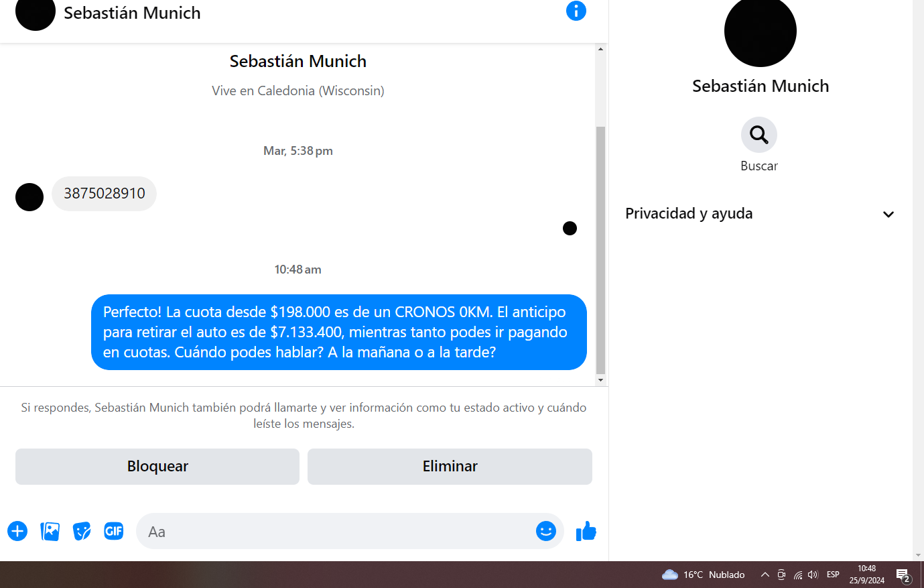Click the Eliminar button
This screenshot has height=588, width=924.
[x=450, y=467]
